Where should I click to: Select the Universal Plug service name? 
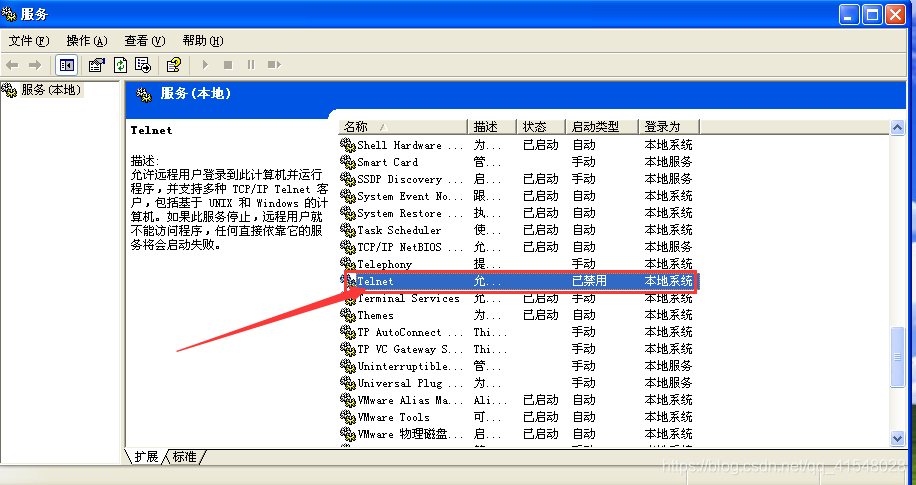point(410,383)
